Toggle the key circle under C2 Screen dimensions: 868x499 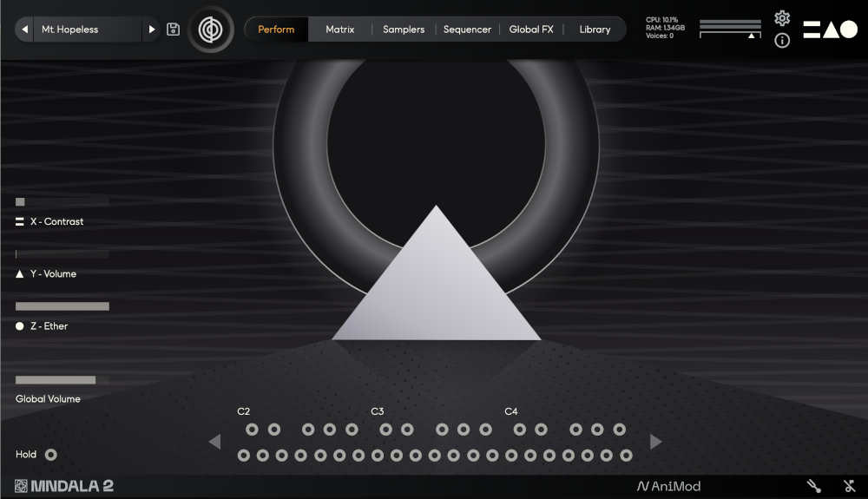coord(244,455)
